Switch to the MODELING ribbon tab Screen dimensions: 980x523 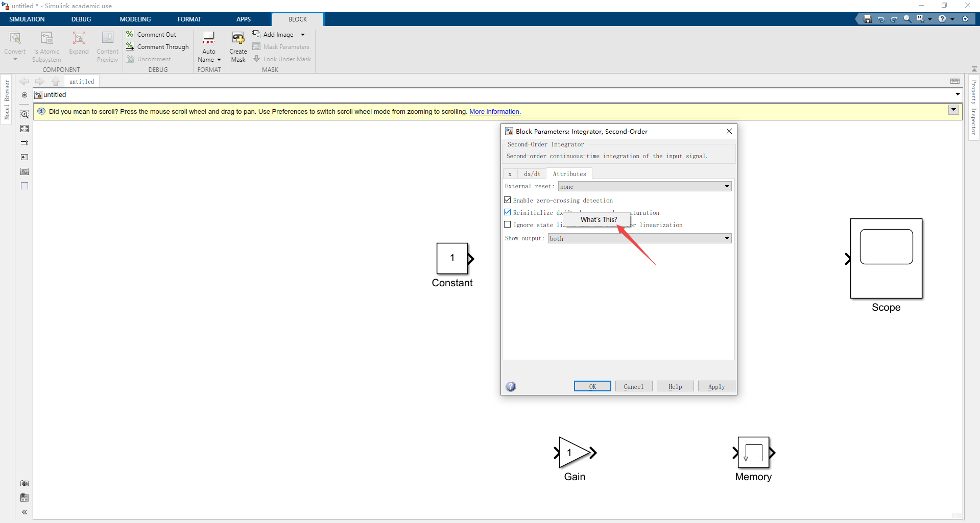click(x=135, y=19)
